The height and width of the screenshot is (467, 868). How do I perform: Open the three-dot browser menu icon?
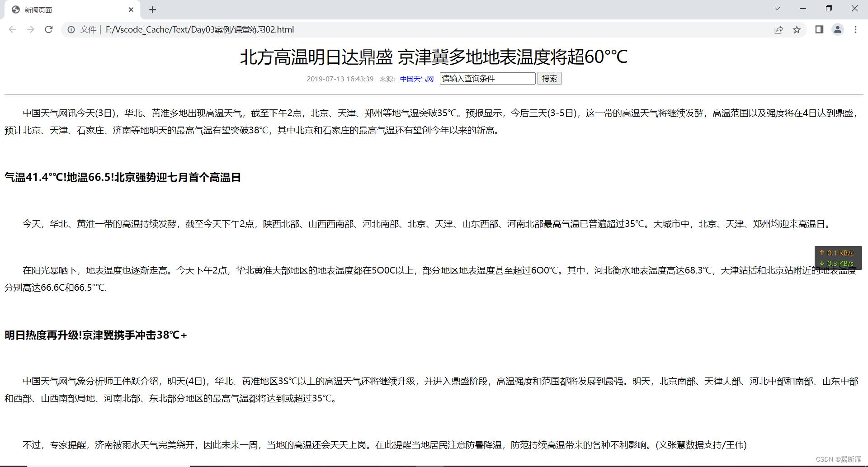click(855, 29)
